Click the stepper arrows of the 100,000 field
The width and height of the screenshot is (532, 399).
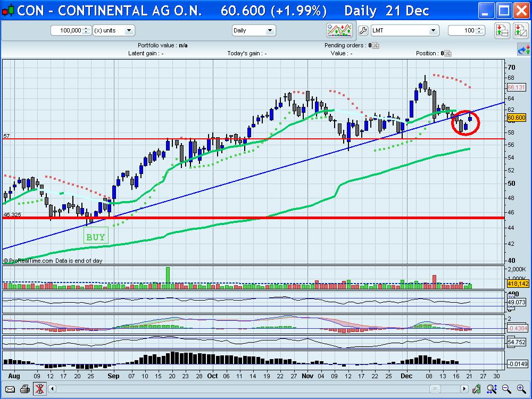click(86, 30)
